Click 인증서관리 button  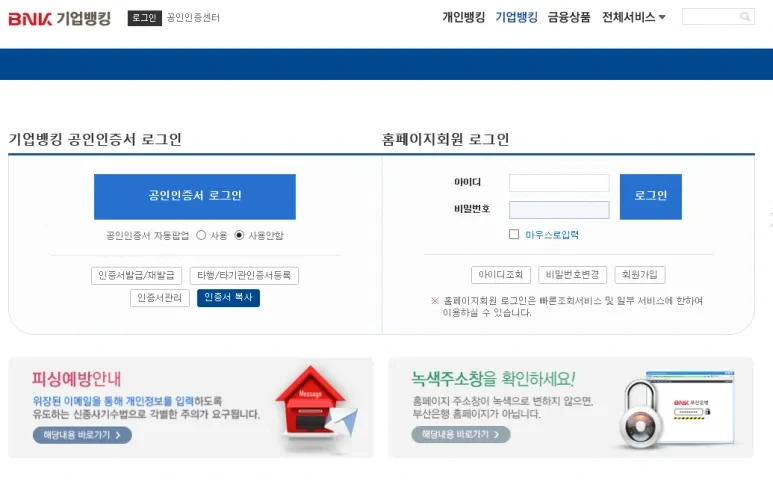pyautogui.click(x=160, y=298)
